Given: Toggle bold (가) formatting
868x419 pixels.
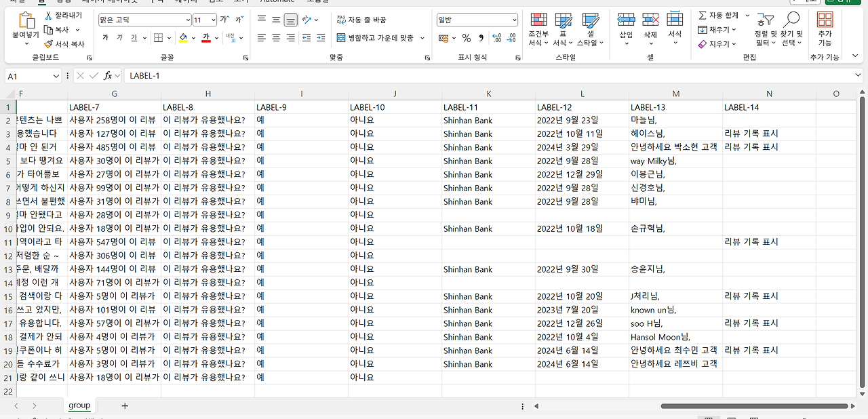Looking at the screenshot, I should tap(105, 38).
